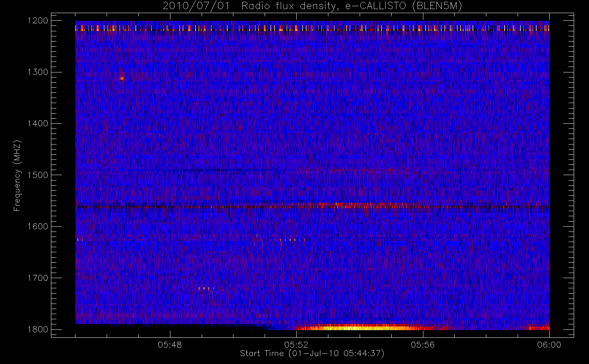Click the bright yellow burst near 1800 MHz

(x=359, y=327)
